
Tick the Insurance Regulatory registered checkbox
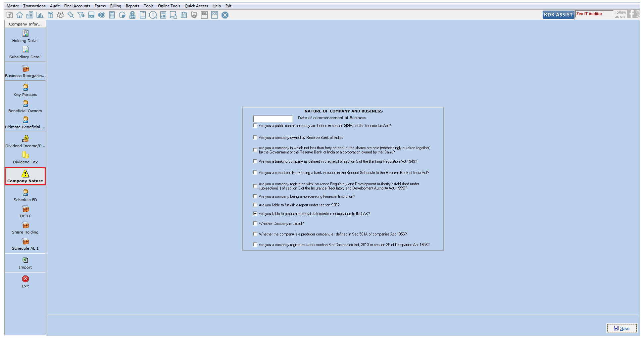[x=255, y=186]
